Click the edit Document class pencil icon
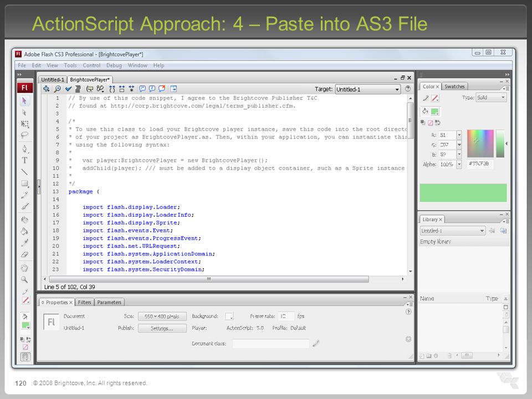532x399 pixels. pos(316,344)
